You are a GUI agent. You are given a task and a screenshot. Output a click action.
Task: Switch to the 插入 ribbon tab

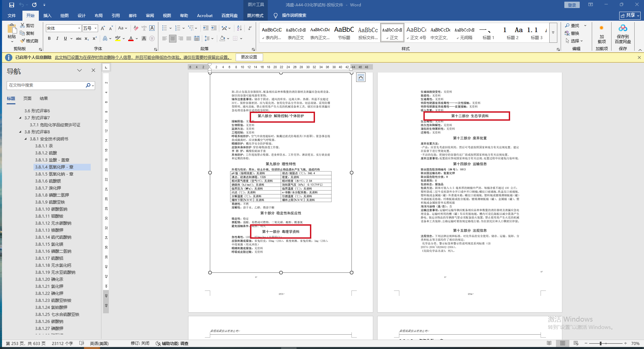coord(48,15)
